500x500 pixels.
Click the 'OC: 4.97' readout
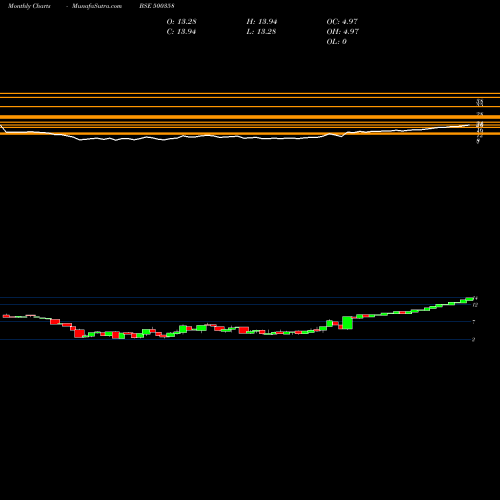[342, 22]
